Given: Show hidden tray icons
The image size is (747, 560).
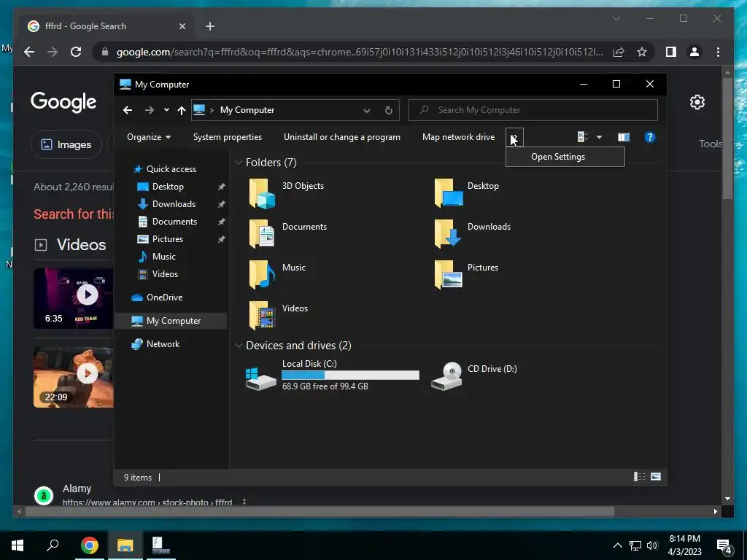Looking at the screenshot, I should pyautogui.click(x=617, y=545).
